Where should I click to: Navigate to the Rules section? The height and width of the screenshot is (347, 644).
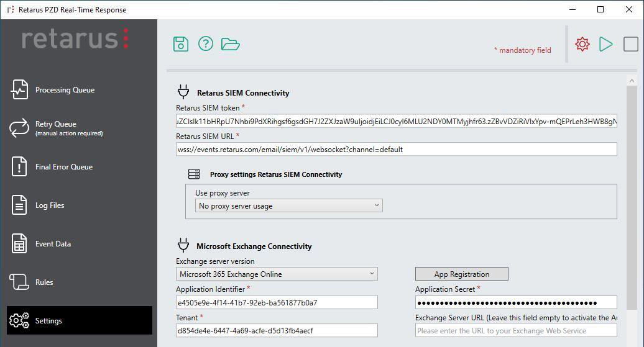click(x=44, y=282)
